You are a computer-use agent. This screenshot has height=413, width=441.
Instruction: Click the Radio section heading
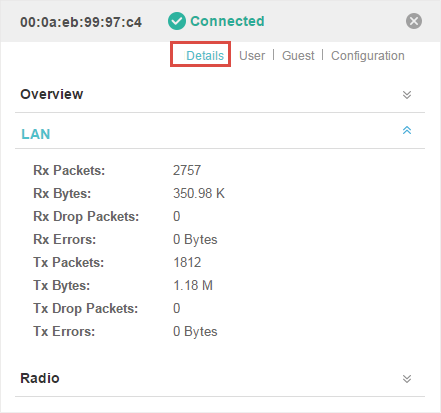(40, 378)
